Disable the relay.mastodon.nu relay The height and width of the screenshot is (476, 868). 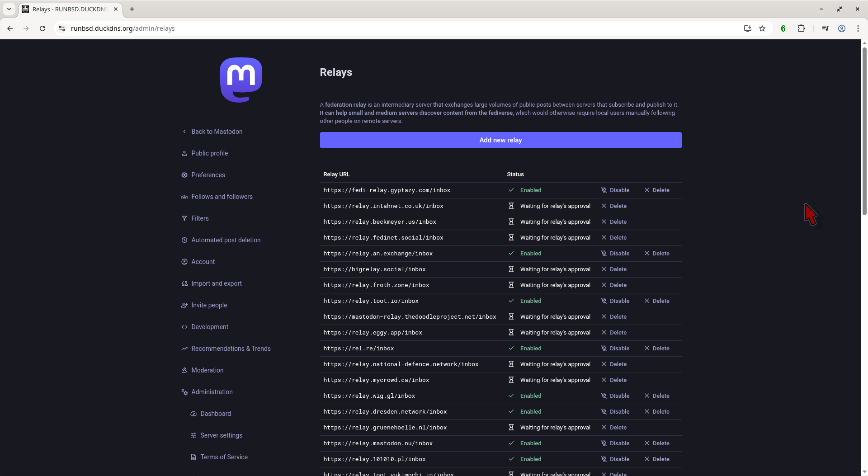point(615,443)
